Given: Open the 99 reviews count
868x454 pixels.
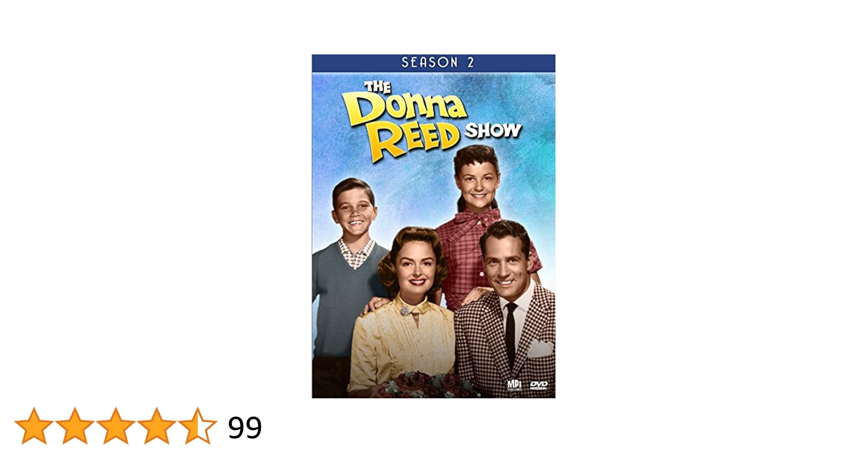Looking at the screenshot, I should tap(245, 428).
